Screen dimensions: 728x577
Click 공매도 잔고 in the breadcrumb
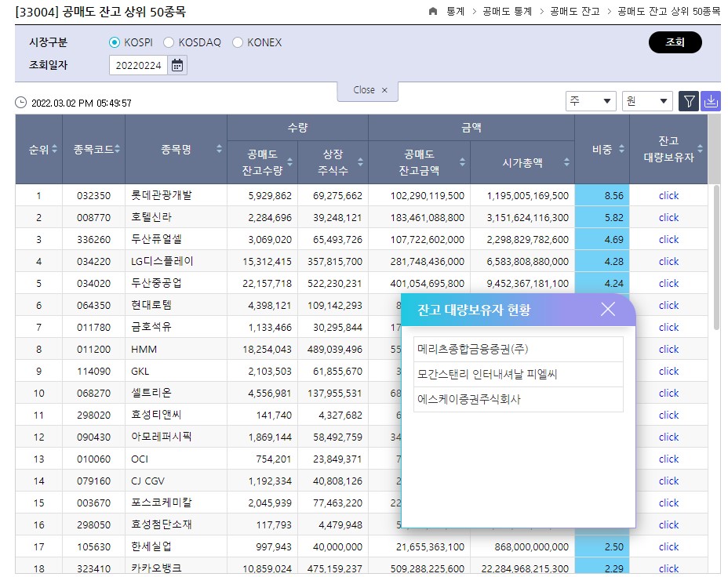(x=575, y=12)
